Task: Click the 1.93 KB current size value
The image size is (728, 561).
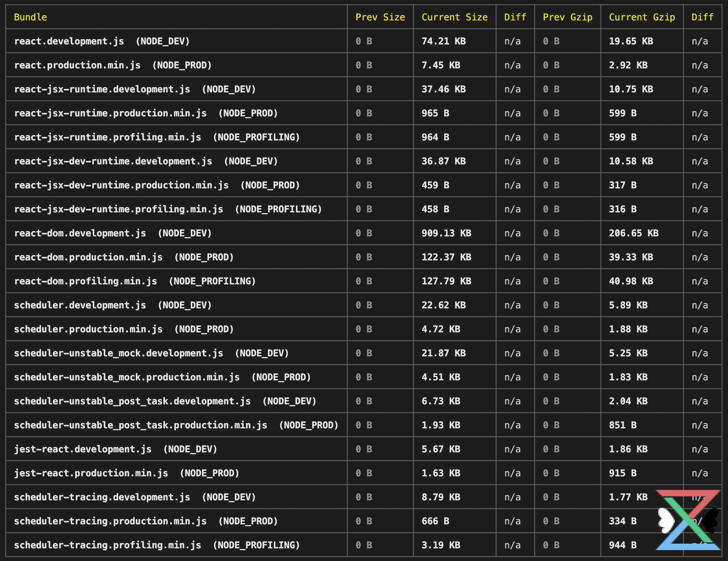Action: pyautogui.click(x=441, y=425)
